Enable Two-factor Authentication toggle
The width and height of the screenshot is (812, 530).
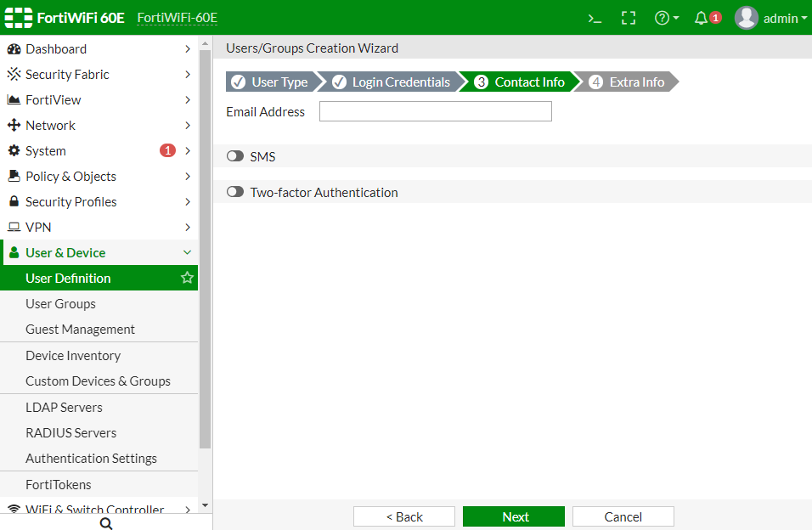click(x=235, y=192)
